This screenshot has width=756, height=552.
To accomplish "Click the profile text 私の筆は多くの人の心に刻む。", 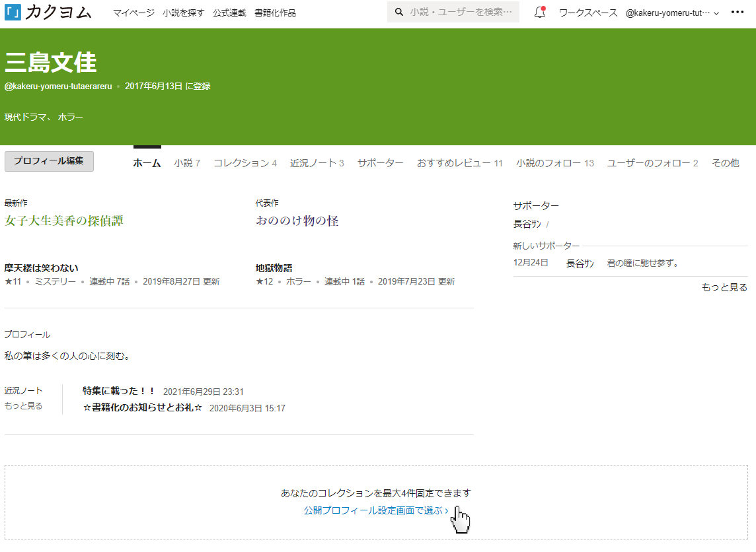I will click(x=68, y=355).
